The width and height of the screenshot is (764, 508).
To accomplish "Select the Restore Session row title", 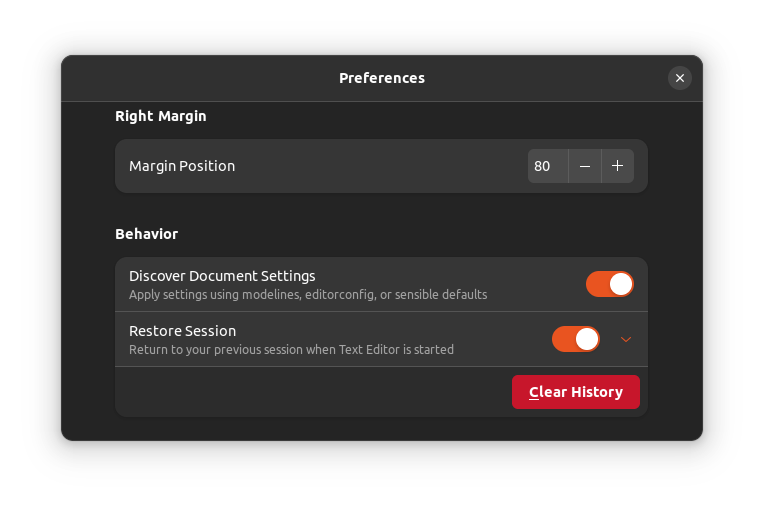I will 183,331.
